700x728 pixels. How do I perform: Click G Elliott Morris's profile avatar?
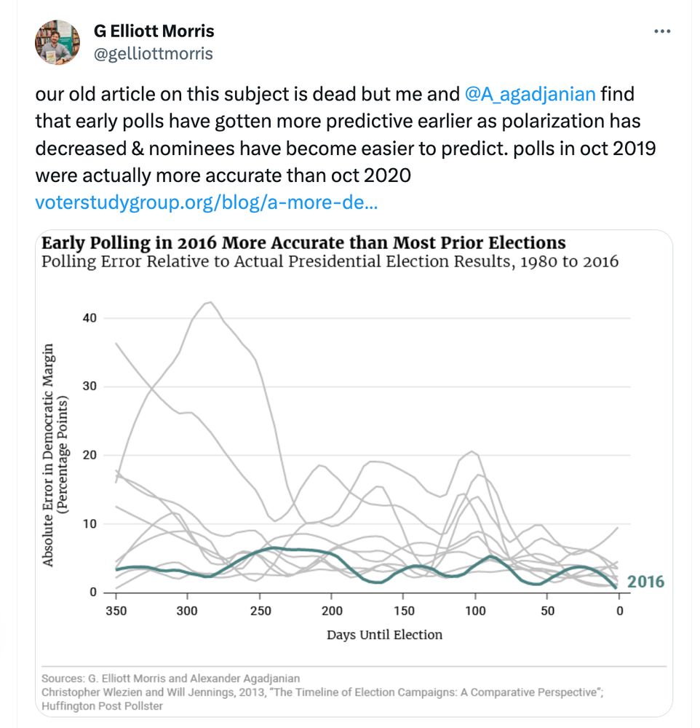tap(57, 42)
